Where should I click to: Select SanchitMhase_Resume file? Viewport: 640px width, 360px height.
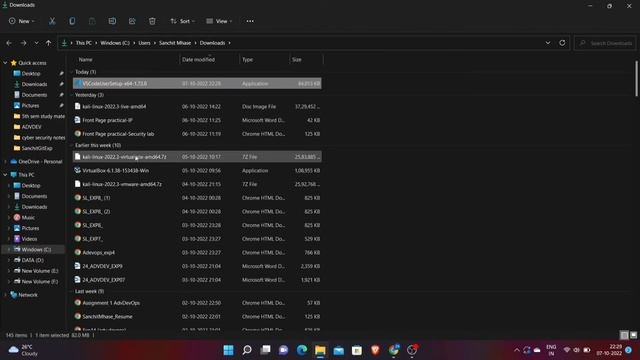point(197,317)
